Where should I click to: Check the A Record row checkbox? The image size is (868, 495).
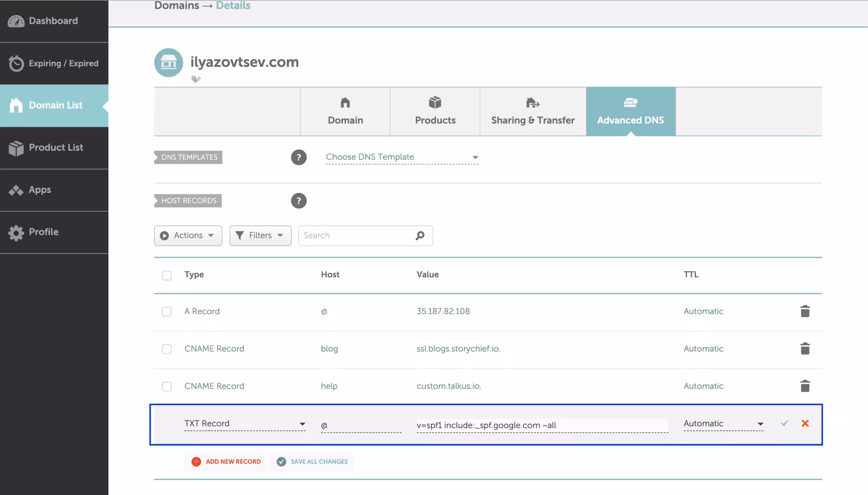(x=167, y=312)
